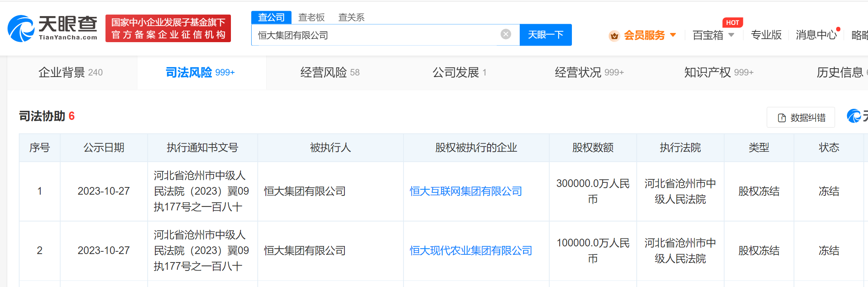The width and height of the screenshot is (868, 287).
Task: Click 股权冻结 type in row 2
Action: (759, 251)
